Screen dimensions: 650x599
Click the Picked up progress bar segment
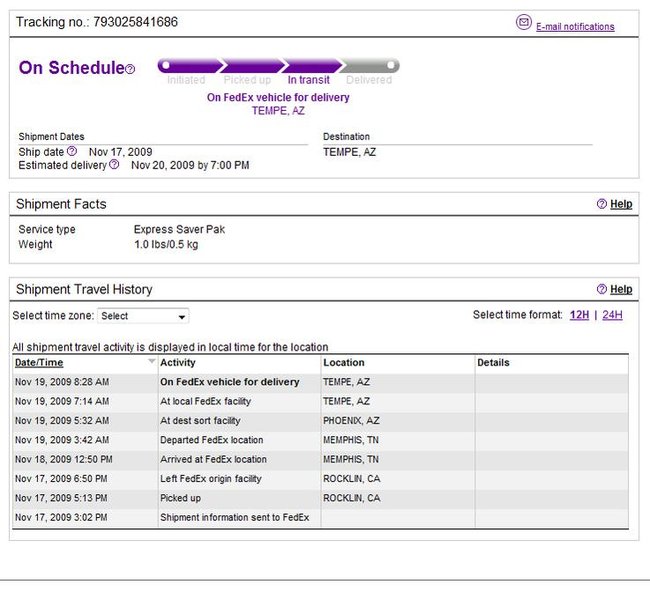click(x=252, y=66)
